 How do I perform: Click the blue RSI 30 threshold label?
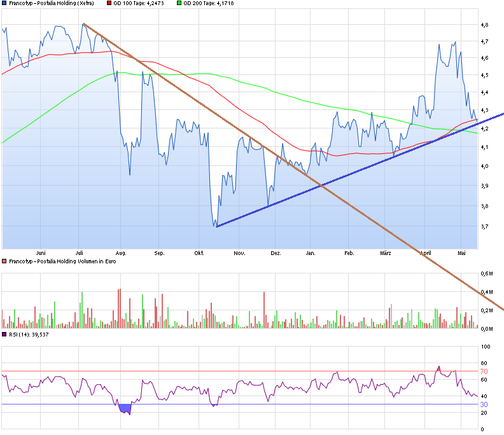click(484, 404)
